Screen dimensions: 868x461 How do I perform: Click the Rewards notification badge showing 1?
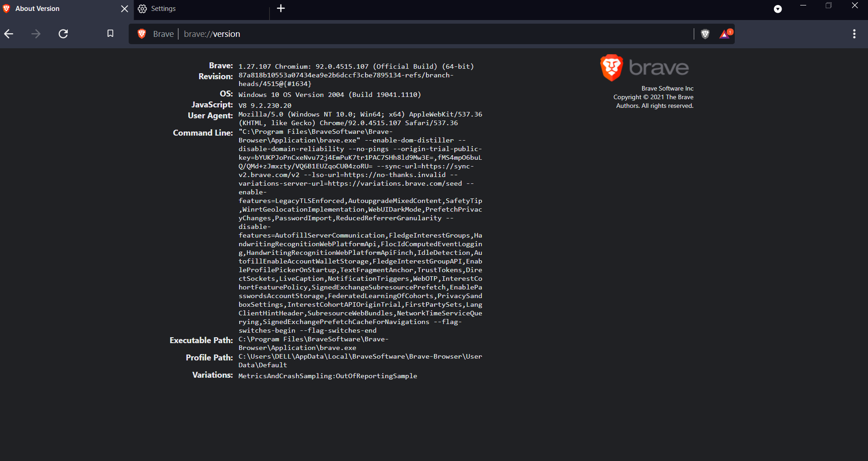729,31
